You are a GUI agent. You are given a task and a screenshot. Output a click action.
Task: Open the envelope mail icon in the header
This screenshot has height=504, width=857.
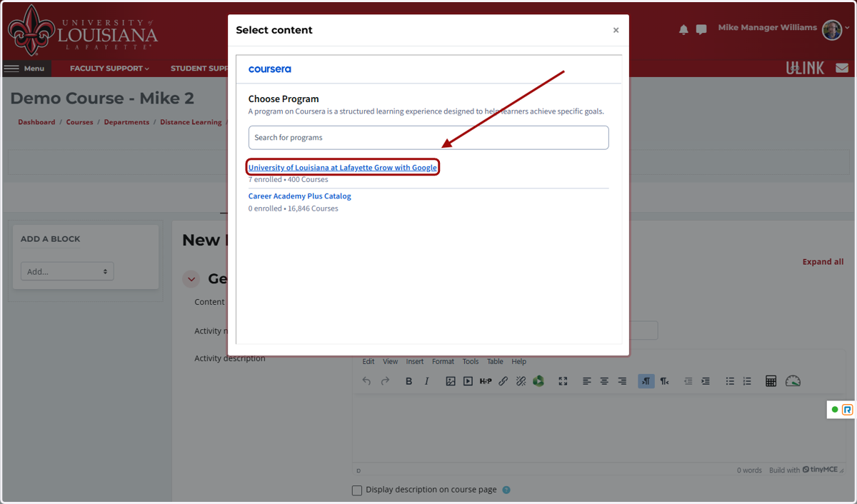842,69
